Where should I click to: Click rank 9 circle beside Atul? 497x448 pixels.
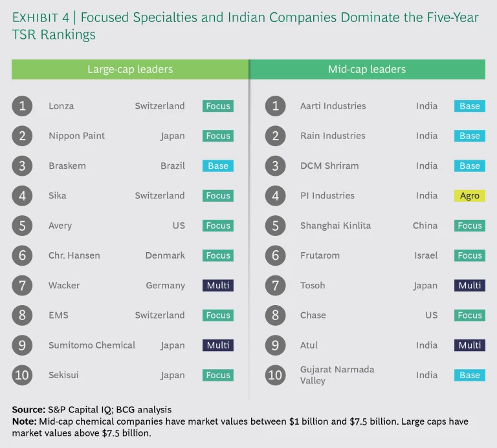(x=275, y=346)
